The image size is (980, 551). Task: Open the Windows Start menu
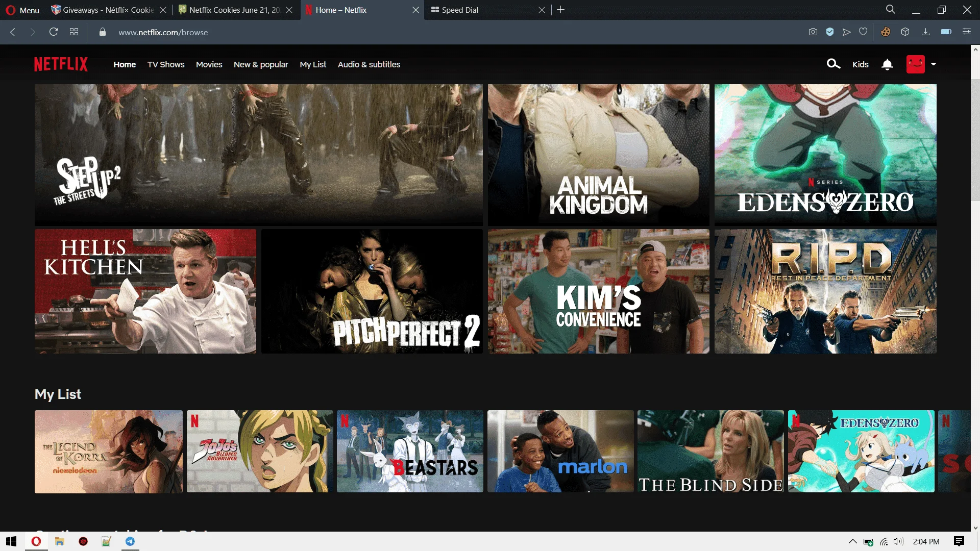click(11, 541)
